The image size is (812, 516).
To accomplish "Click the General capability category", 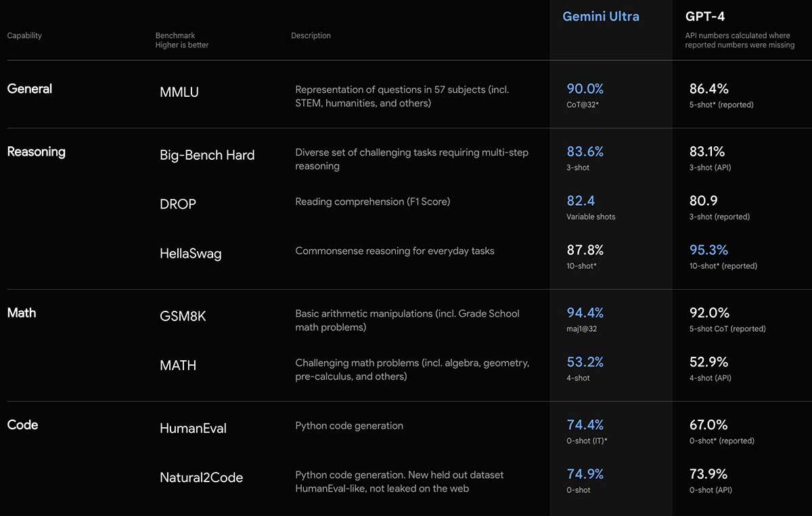I will (30, 89).
